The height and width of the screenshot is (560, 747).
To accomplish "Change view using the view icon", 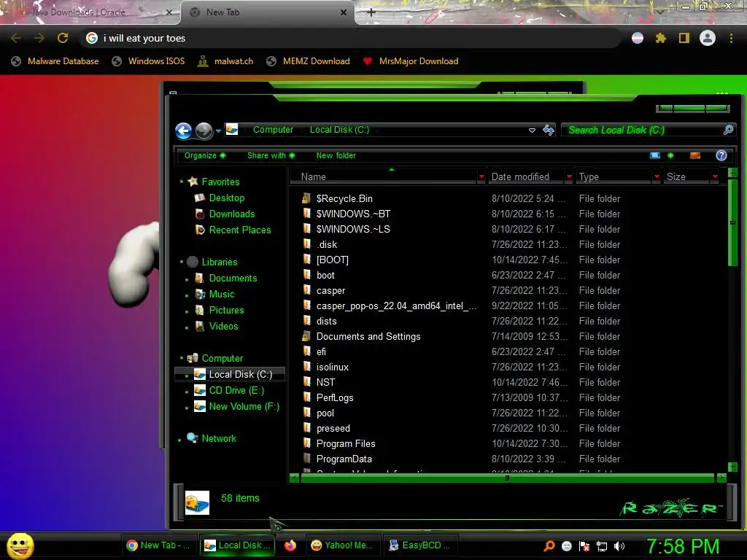I will (655, 155).
